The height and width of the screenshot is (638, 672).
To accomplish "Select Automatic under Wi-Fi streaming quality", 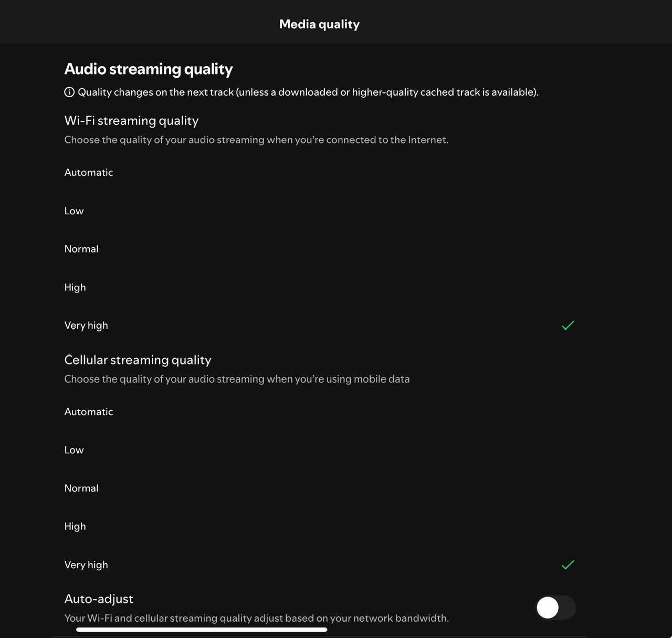I will [x=89, y=173].
